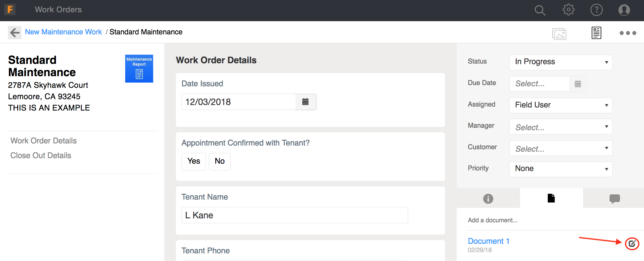Open the form document icon in header
The image size is (644, 261).
[x=596, y=33]
